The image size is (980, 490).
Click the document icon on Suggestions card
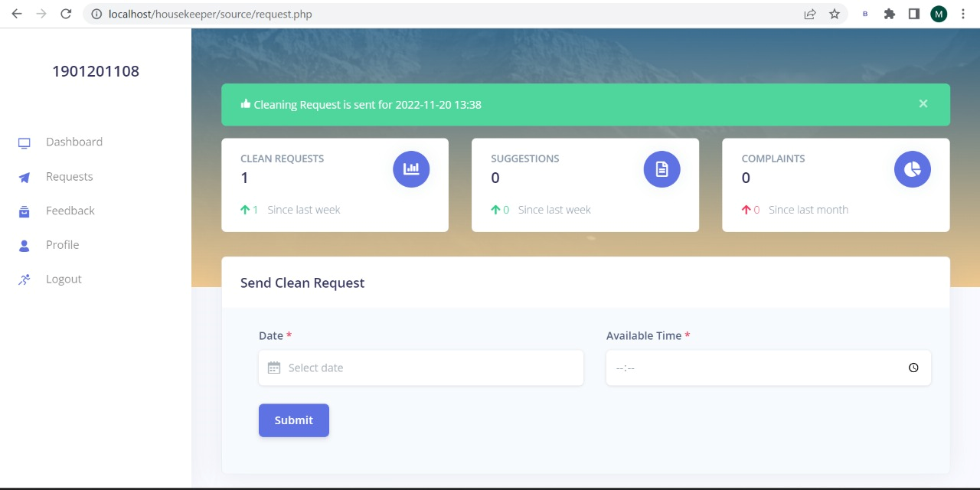click(661, 169)
